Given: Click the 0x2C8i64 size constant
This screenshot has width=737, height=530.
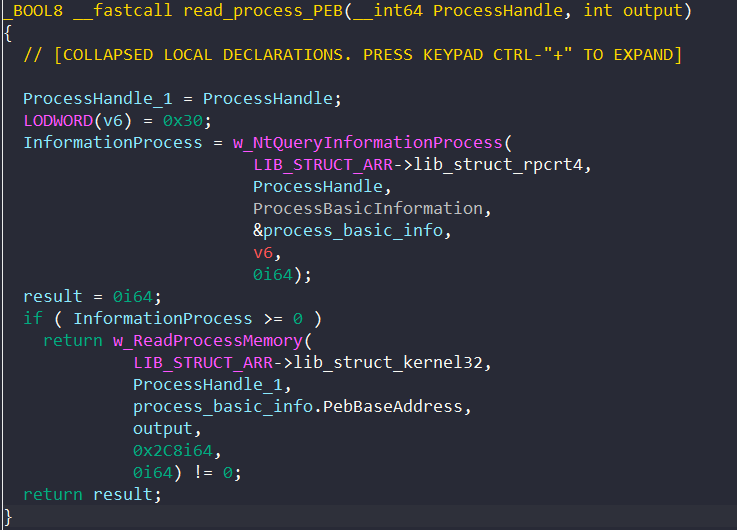Looking at the screenshot, I should click(x=173, y=451).
